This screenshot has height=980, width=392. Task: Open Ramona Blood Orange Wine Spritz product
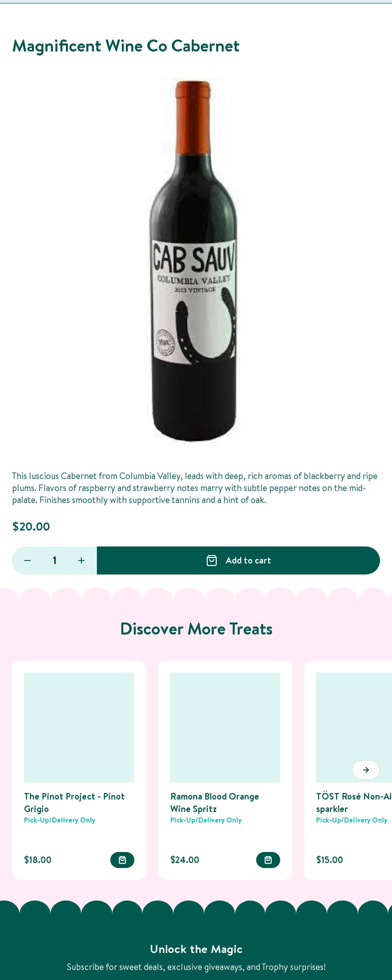point(215,802)
